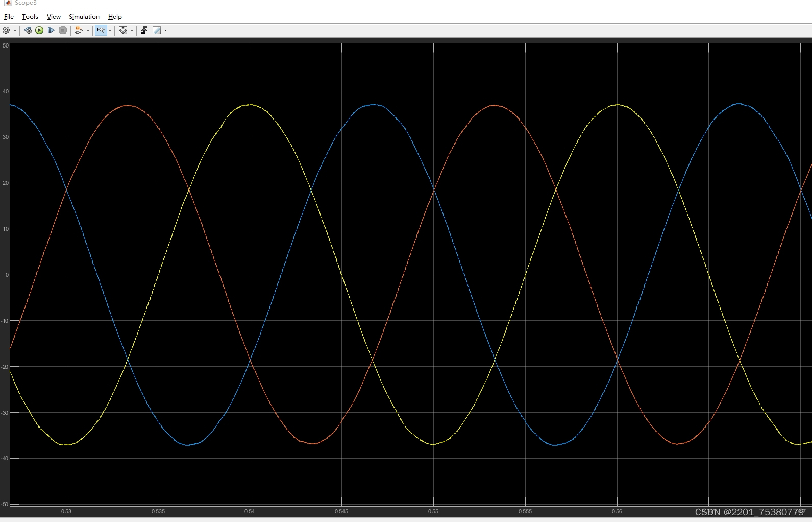Click the y-axis label 40

pyautogui.click(x=6, y=91)
